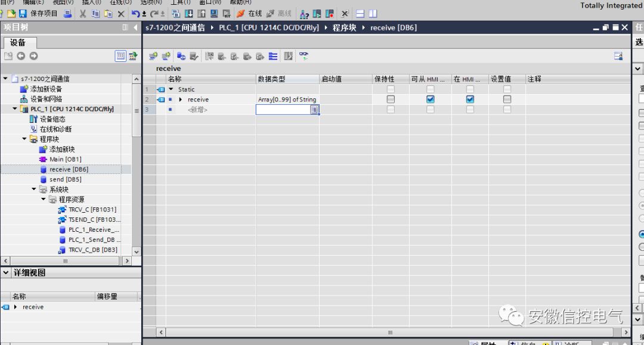This screenshot has height=345, width=644.
Task: Switch to the 设备 tab in project tree
Action: [20, 43]
